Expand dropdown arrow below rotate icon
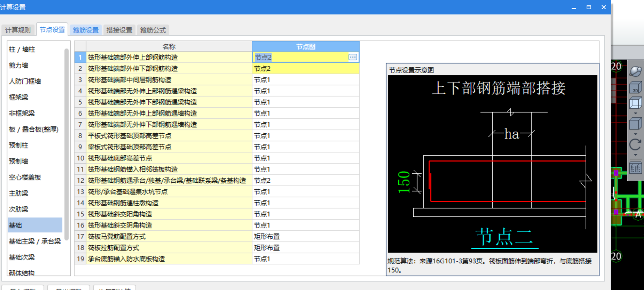The height and width of the screenshot is (290, 644). point(635,155)
